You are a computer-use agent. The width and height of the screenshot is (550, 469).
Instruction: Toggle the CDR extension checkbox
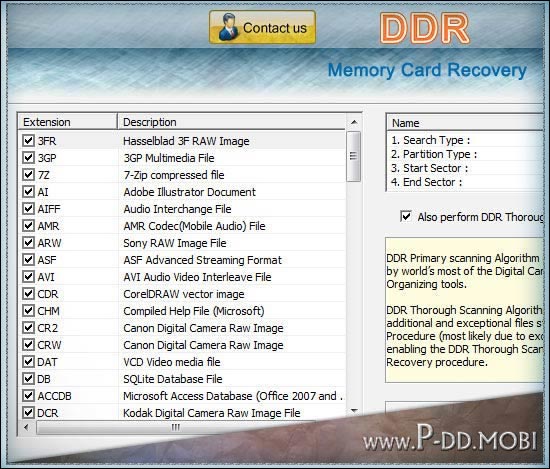[28, 294]
